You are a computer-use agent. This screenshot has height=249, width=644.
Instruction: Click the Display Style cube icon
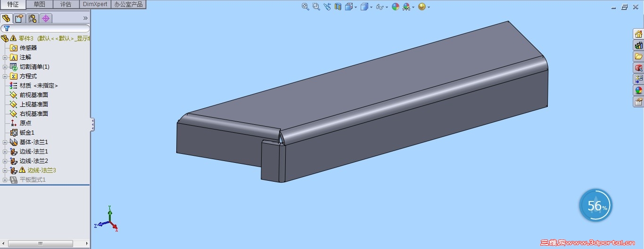364,7
